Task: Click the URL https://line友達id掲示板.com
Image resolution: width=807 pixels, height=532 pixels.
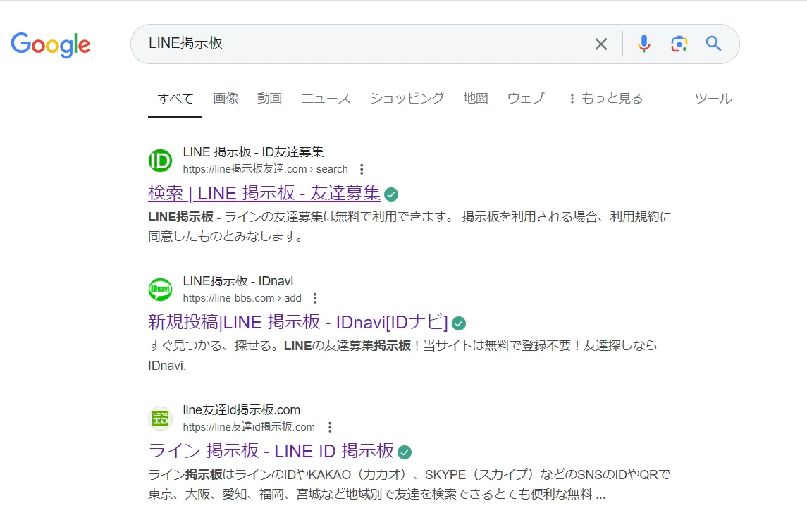Action: 249,427
